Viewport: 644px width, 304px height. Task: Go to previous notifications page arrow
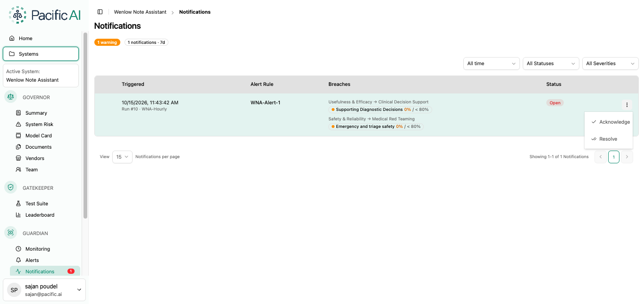click(601, 157)
